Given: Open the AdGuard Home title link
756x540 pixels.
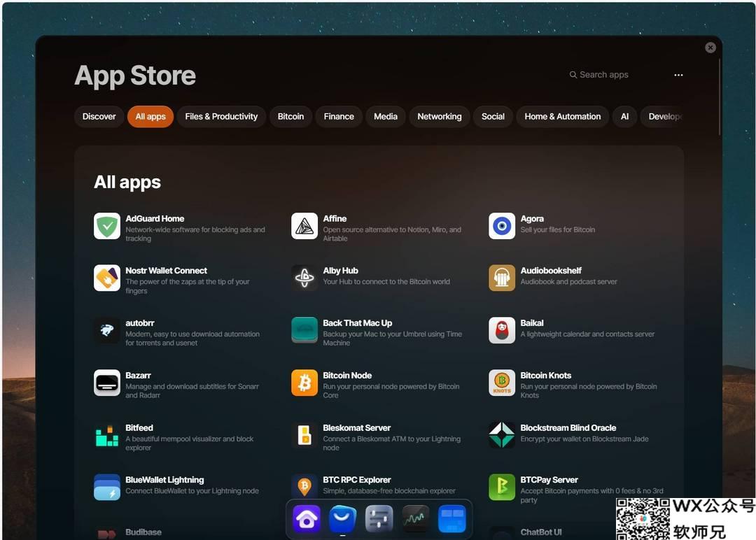Looking at the screenshot, I should pos(155,219).
